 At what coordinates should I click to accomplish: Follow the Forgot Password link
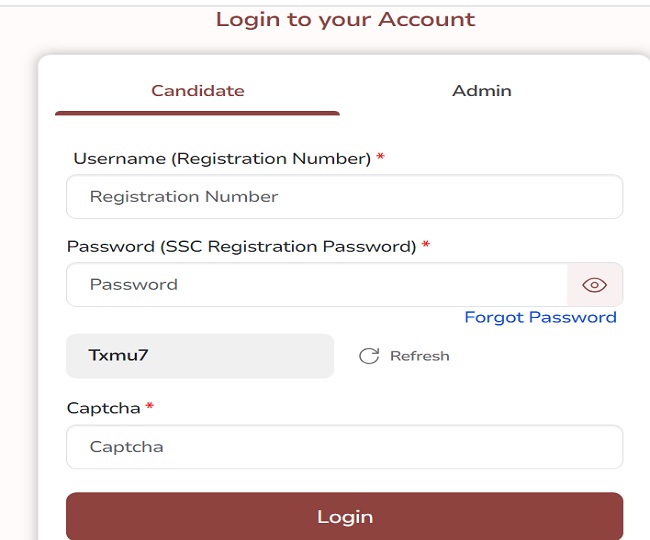540,318
